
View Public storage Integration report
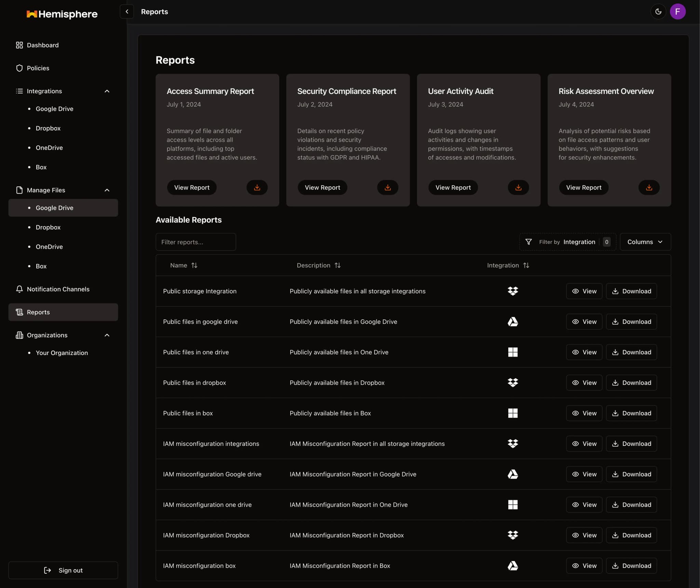pos(584,291)
